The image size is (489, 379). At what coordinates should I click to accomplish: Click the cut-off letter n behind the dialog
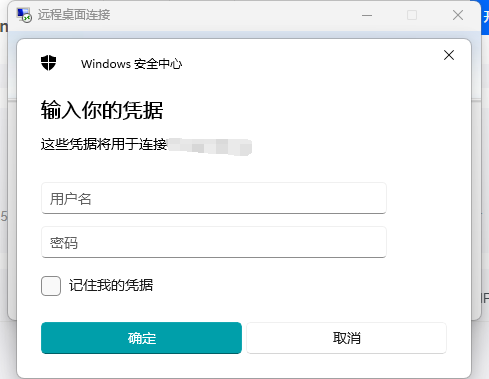point(4,27)
